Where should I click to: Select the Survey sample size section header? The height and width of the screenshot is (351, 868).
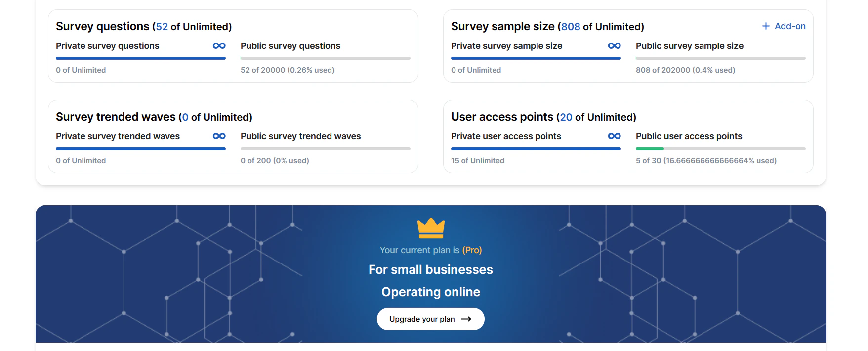547,26
